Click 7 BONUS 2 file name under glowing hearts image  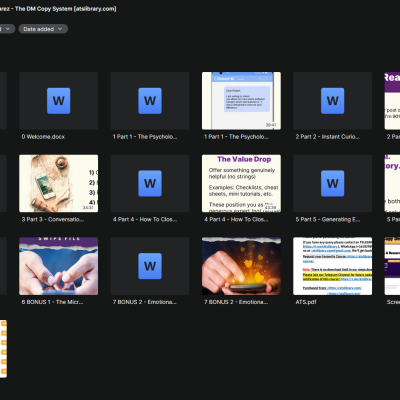[x=236, y=302]
